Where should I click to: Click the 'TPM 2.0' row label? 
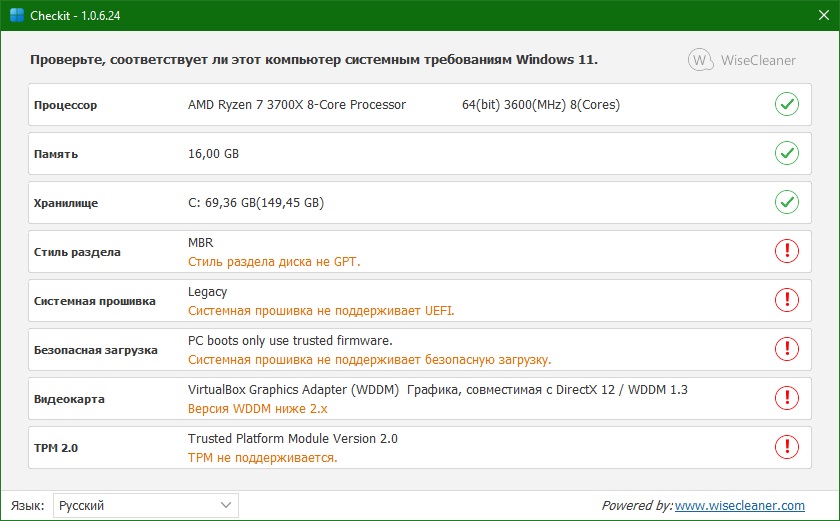point(56,448)
